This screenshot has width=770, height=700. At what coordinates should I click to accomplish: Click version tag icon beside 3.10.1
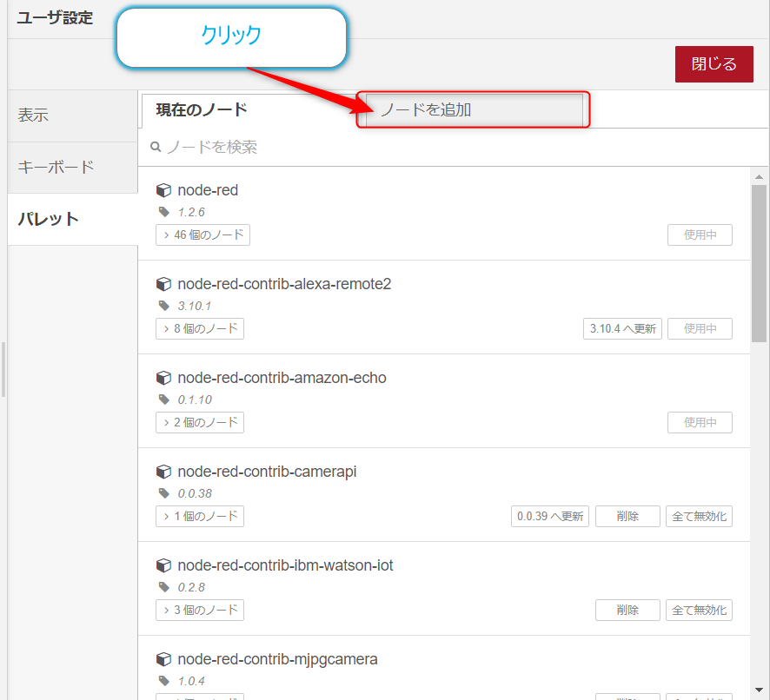click(x=164, y=306)
